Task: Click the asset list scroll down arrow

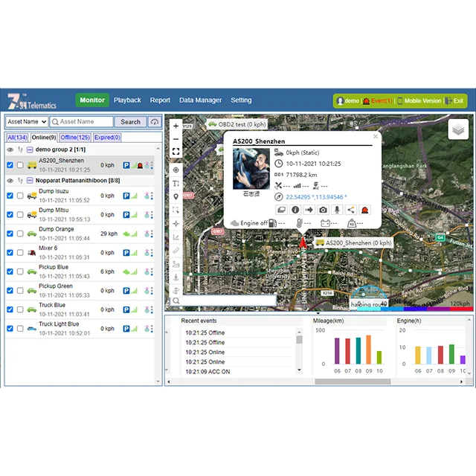Action: click(158, 382)
